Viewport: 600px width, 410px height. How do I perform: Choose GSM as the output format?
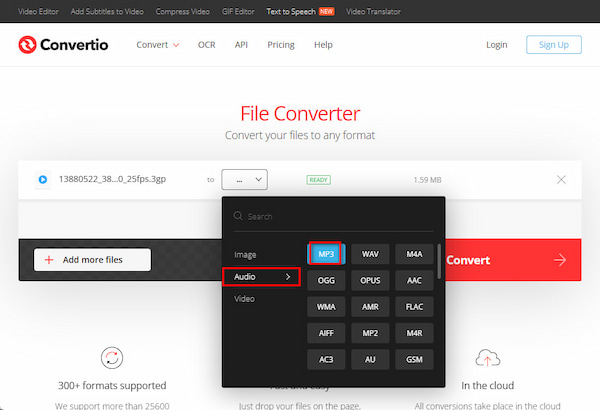414,359
